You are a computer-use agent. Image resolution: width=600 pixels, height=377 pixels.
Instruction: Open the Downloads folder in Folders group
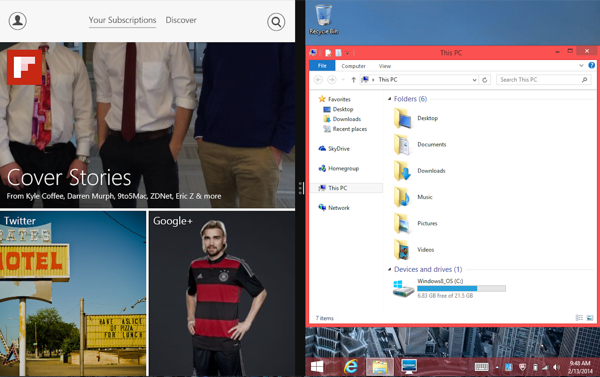(420, 171)
